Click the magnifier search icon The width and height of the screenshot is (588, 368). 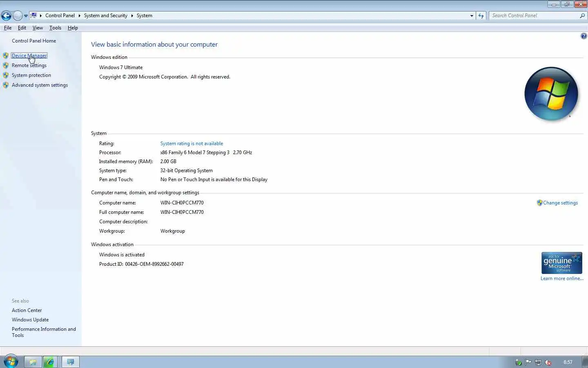pos(582,16)
